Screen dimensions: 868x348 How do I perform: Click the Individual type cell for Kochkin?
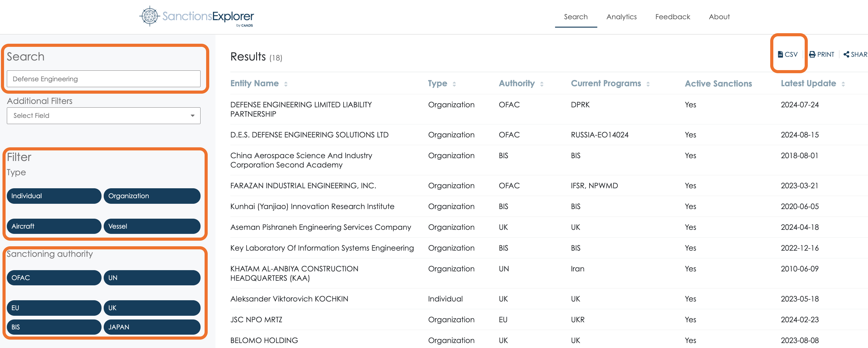(x=445, y=299)
